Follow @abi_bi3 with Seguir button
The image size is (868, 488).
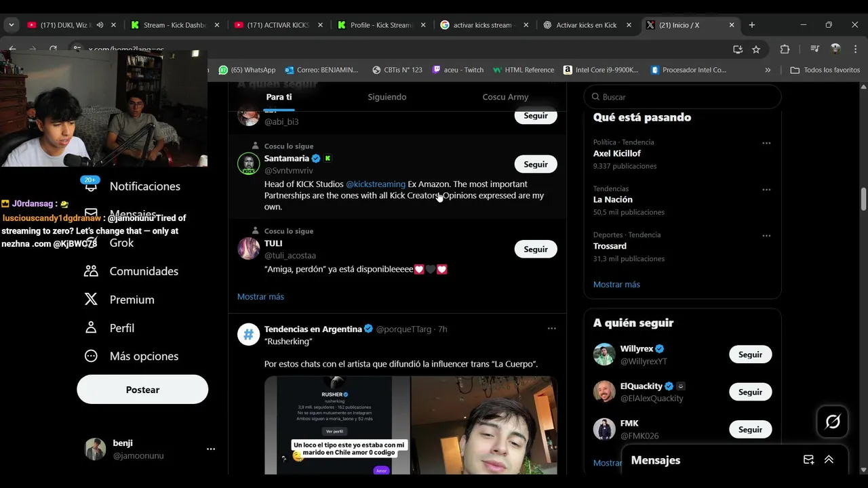tap(536, 116)
